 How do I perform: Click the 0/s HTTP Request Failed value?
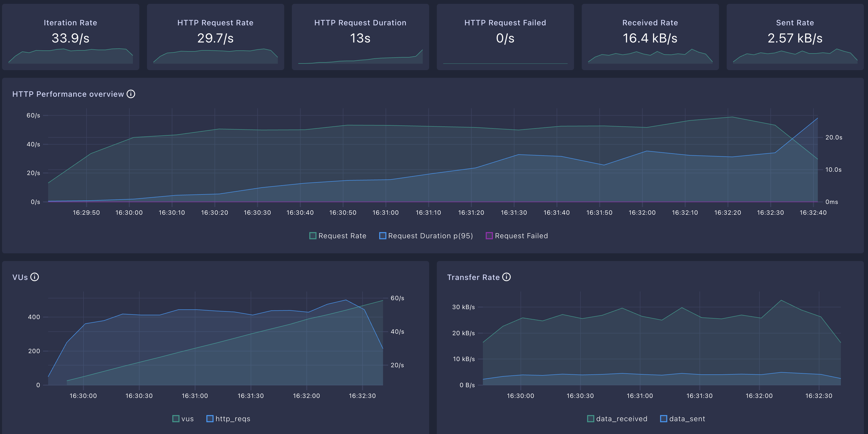pos(505,38)
